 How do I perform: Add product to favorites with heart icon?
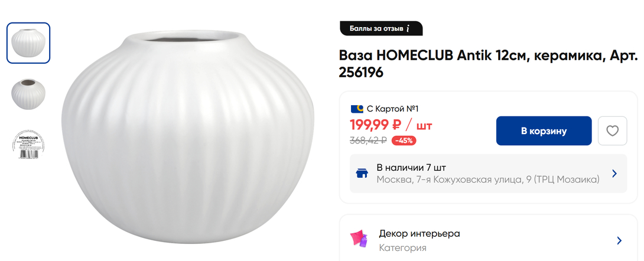612,131
